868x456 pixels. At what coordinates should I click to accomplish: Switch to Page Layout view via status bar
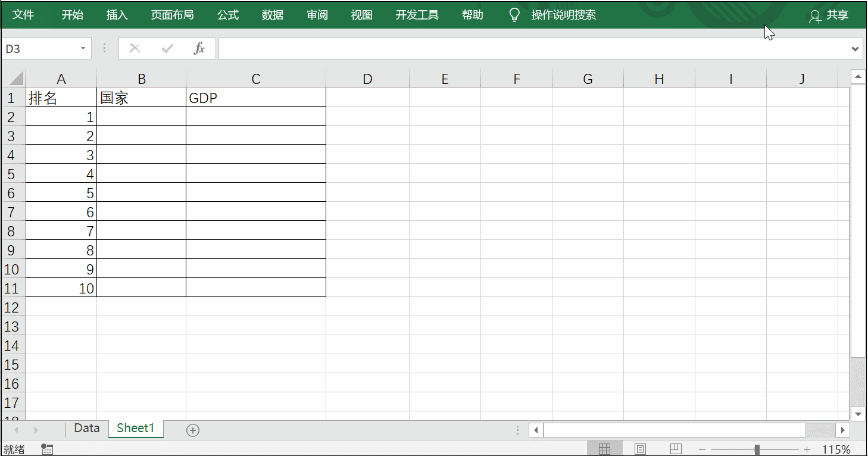[x=641, y=448]
